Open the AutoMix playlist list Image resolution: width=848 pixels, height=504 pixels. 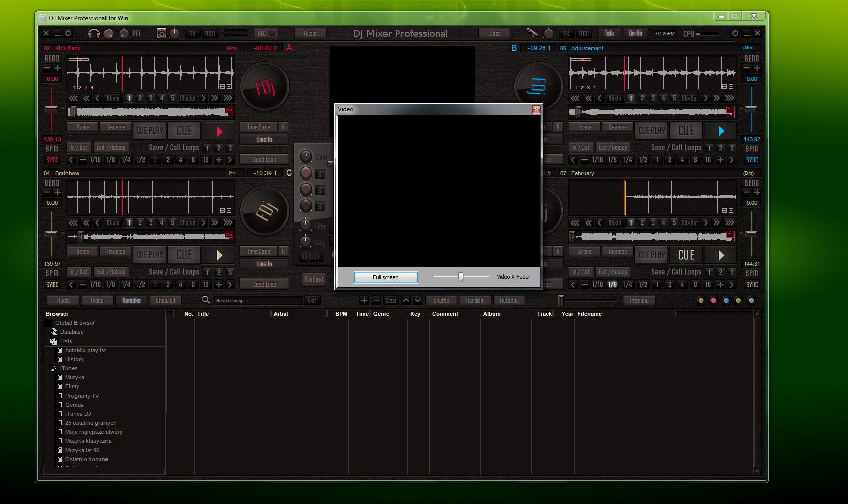(x=85, y=350)
